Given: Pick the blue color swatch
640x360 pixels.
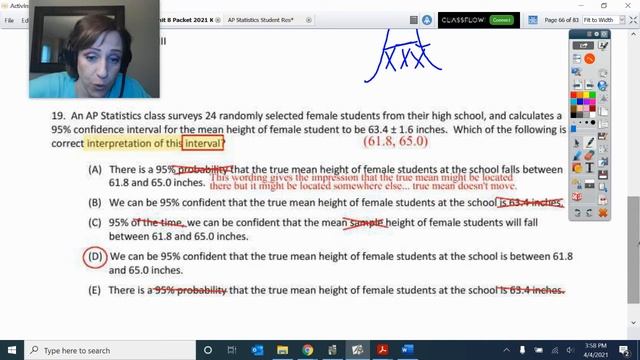Looking at the screenshot, I should [x=580, y=101].
